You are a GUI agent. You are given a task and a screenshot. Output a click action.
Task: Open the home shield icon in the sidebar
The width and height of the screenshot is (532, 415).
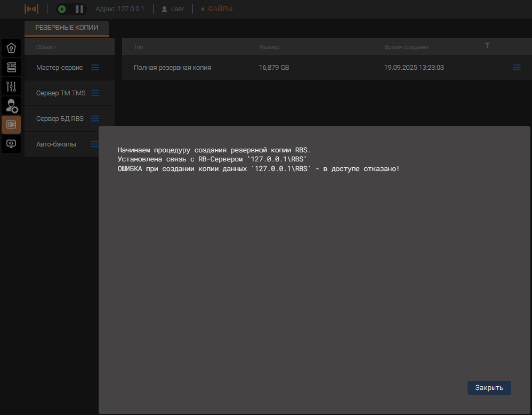pyautogui.click(x=11, y=48)
